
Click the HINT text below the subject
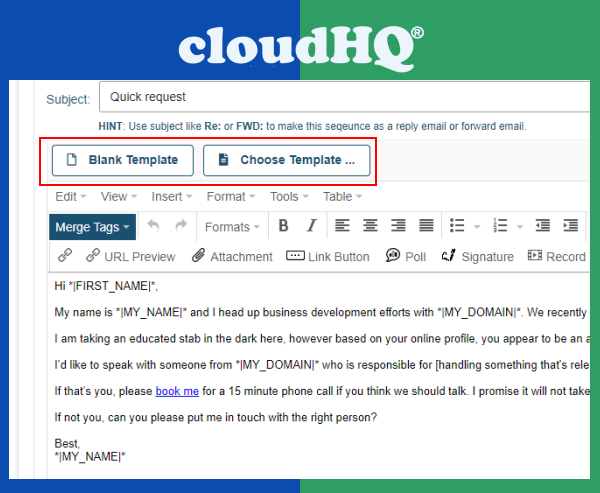click(312, 126)
